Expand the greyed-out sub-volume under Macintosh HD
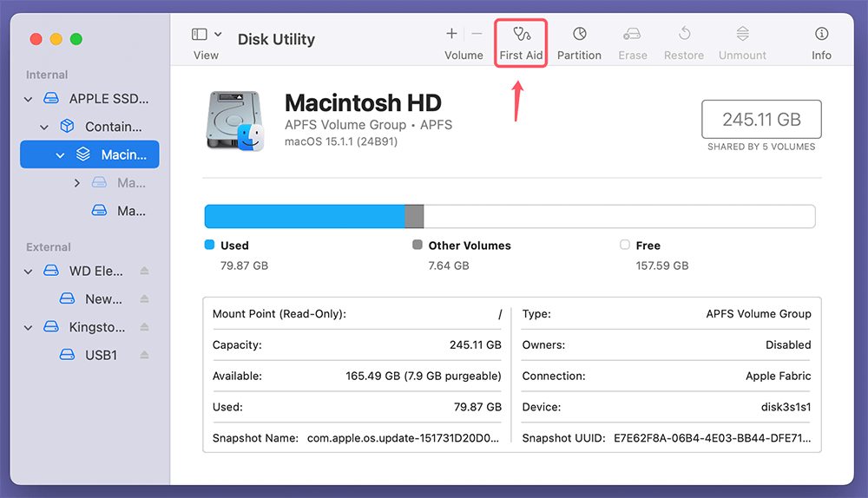 [77, 183]
